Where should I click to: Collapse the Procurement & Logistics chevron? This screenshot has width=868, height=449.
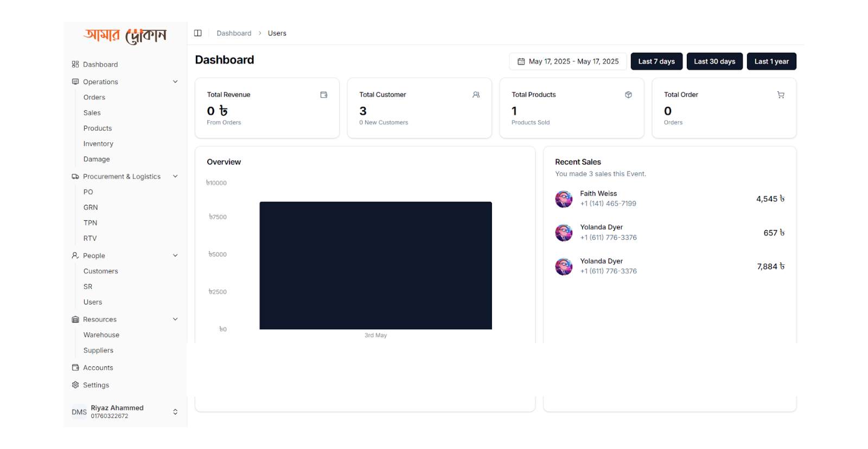[175, 176]
